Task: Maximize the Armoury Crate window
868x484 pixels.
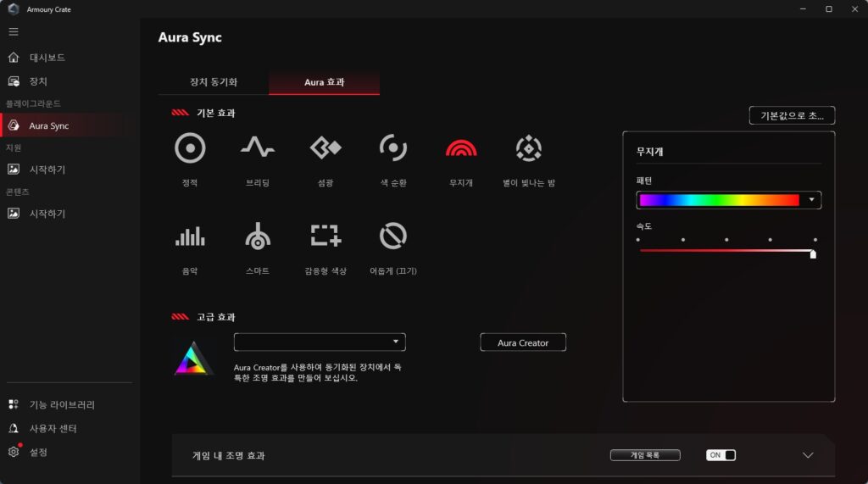Action: 829,8
